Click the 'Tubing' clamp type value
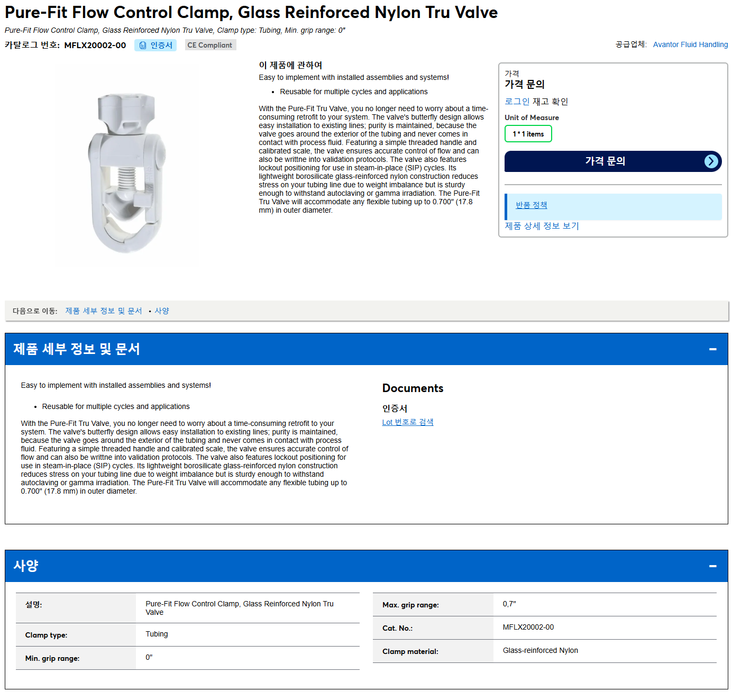The image size is (732, 700). 157,634
